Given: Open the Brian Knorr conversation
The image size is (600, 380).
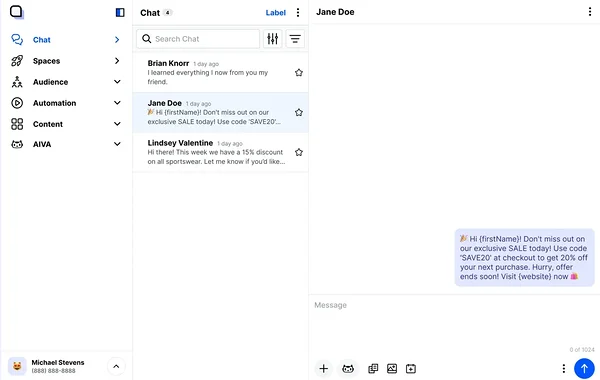Looking at the screenshot, I should coord(220,72).
